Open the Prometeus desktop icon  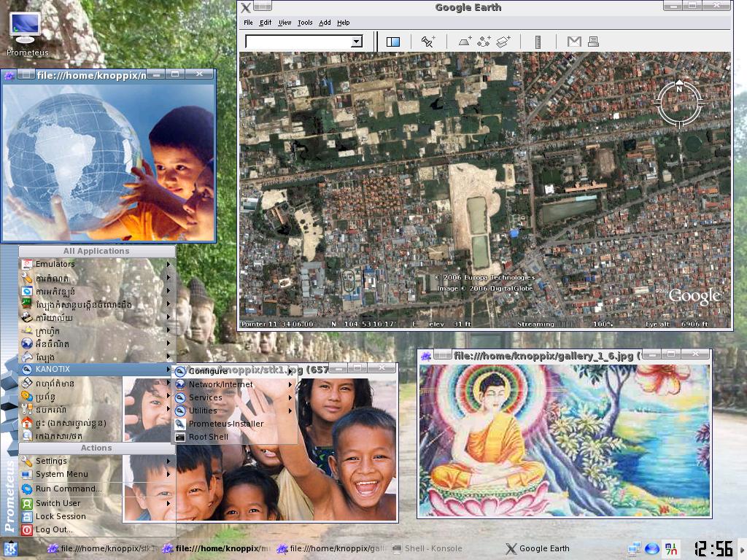[26, 34]
